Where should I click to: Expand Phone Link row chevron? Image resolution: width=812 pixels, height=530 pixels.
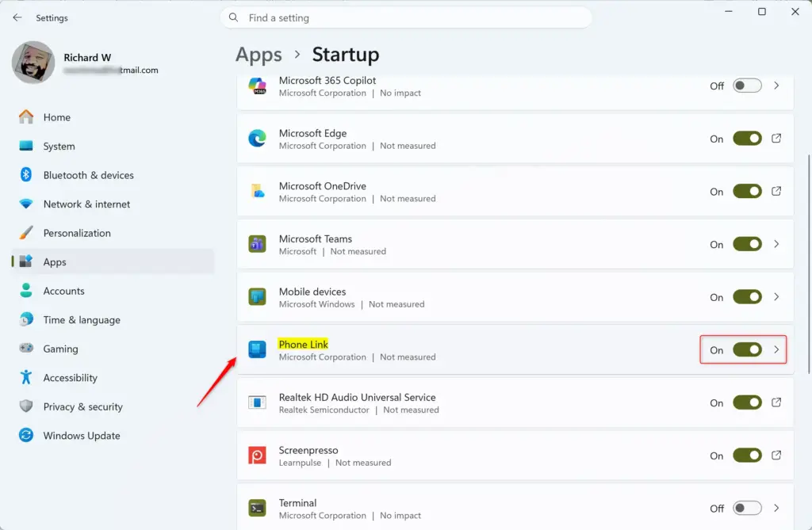tap(776, 349)
